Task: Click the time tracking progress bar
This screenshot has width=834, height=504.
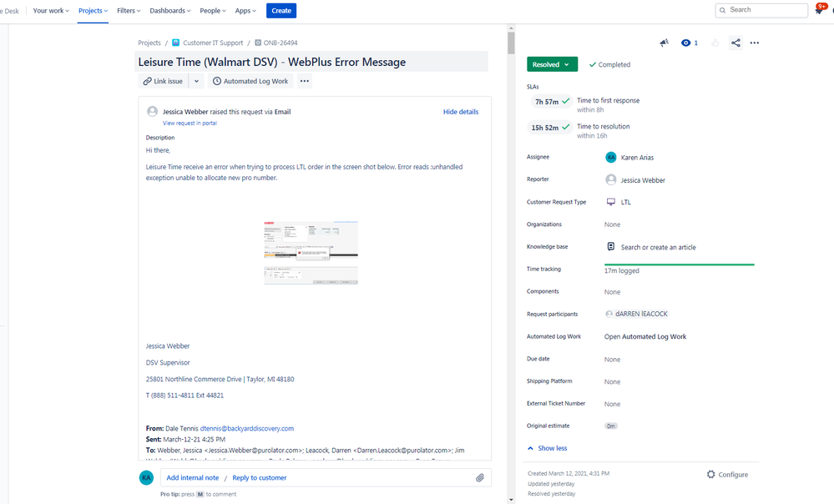Action: 680,265
